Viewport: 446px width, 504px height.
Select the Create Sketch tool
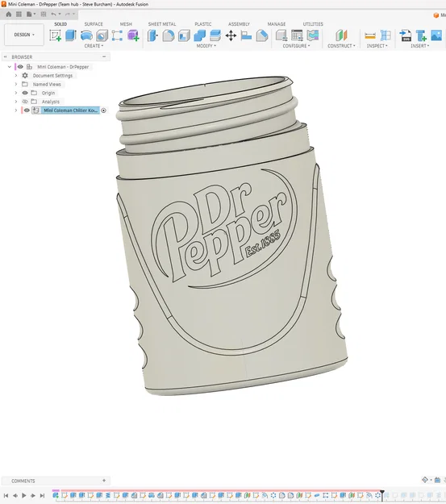[x=55, y=35]
